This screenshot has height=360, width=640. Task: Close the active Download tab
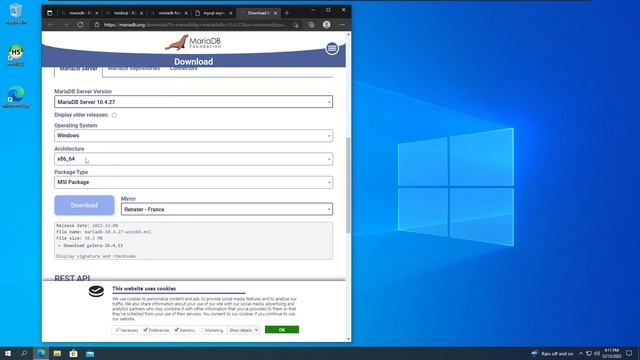(276, 13)
